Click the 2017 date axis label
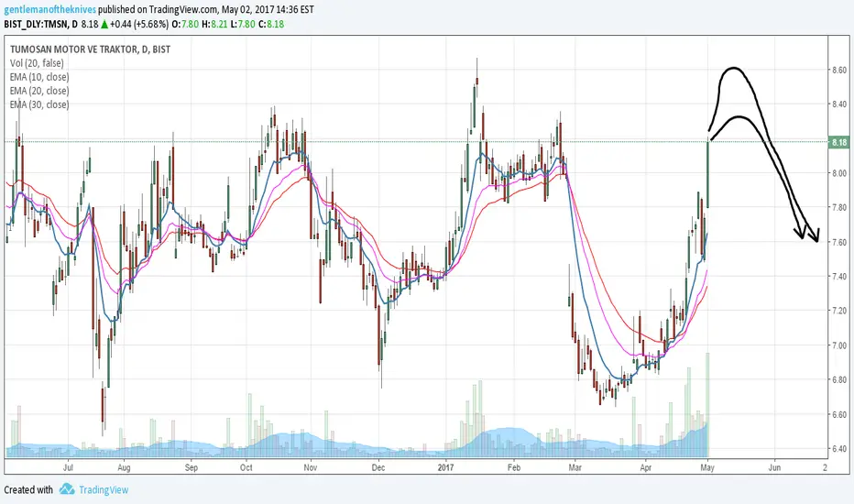The image size is (854, 504). [445, 467]
